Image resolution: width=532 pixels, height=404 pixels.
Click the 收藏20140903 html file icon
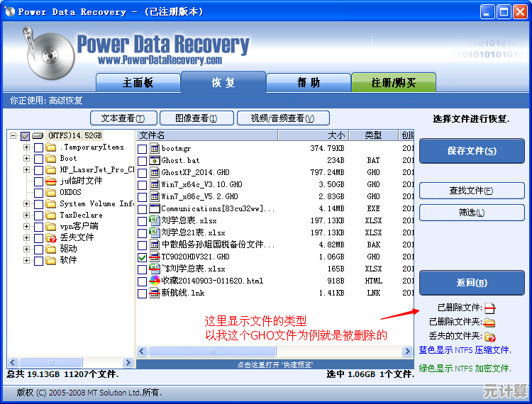pyautogui.click(x=155, y=281)
